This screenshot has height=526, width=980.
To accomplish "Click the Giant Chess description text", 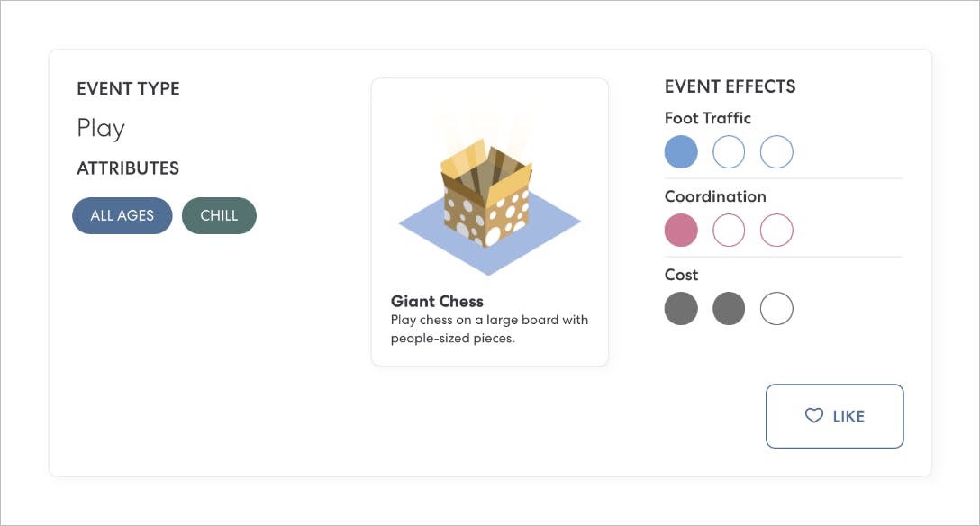I will click(489, 330).
